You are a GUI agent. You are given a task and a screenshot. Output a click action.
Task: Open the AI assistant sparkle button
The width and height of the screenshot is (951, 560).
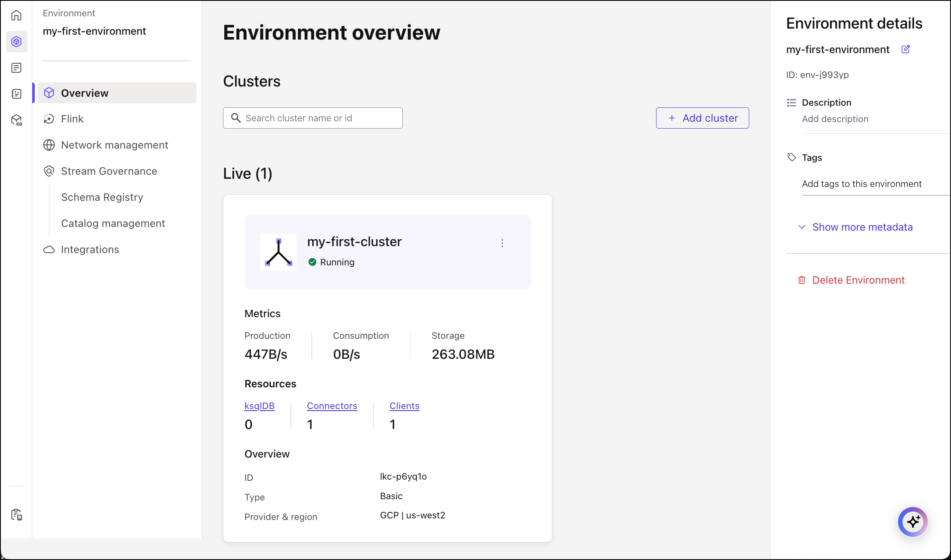tap(913, 522)
